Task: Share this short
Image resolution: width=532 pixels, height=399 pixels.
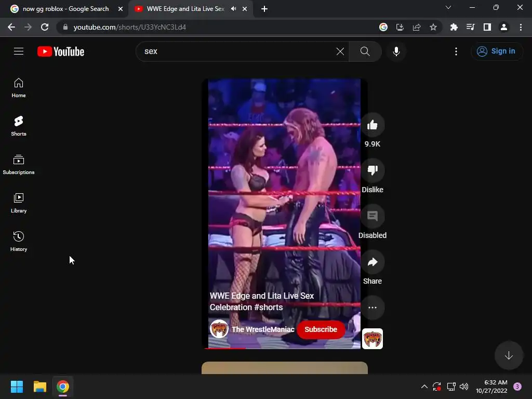Action: coord(373,262)
